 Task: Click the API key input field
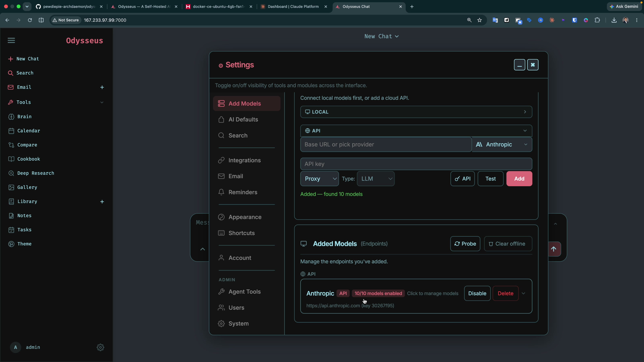(416, 164)
